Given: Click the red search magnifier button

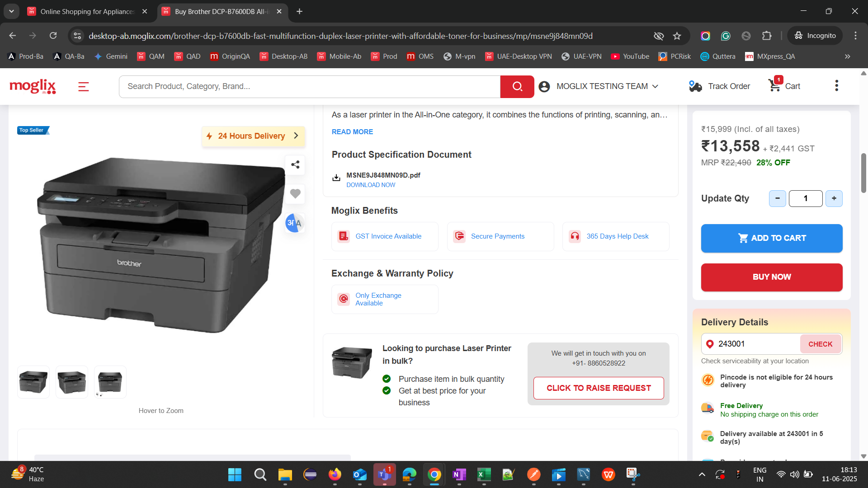Looking at the screenshot, I should pyautogui.click(x=517, y=86).
